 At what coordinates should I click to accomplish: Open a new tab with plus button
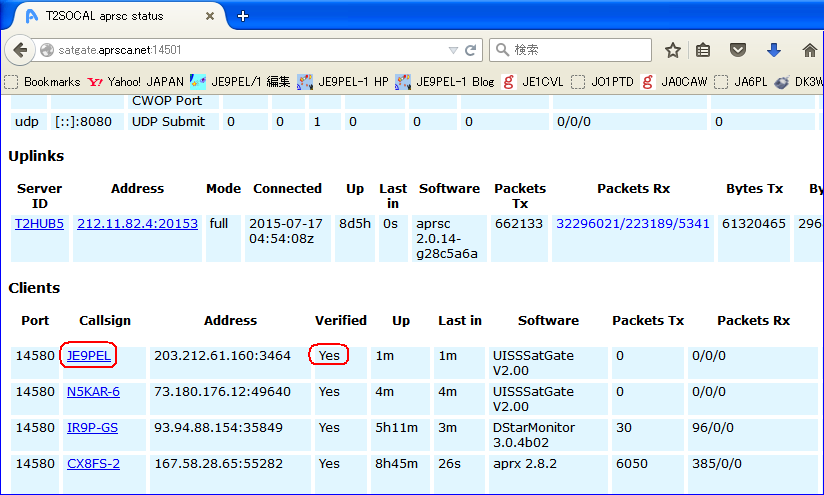click(x=243, y=16)
